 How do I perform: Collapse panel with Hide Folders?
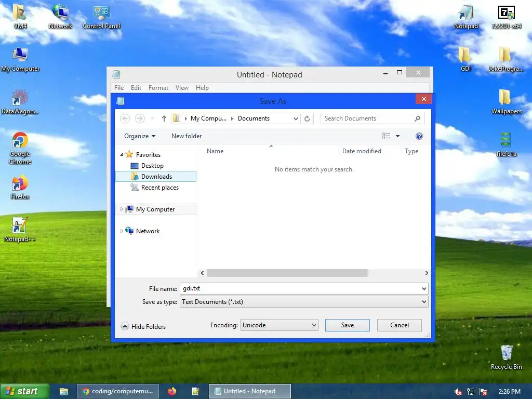(143, 326)
